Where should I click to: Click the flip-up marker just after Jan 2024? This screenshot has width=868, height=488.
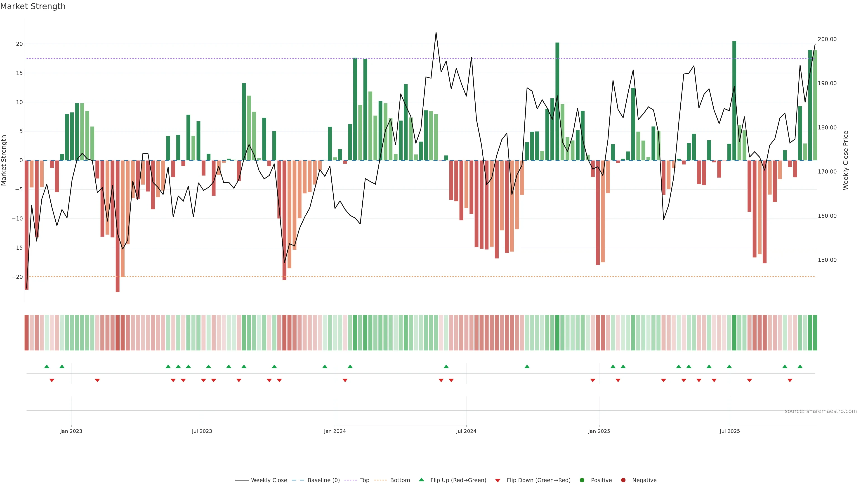(350, 366)
